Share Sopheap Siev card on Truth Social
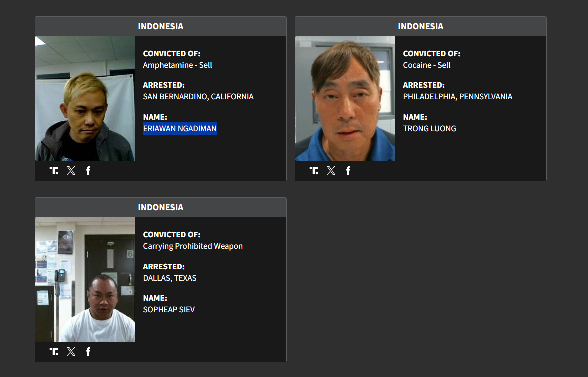588x377 pixels. point(54,352)
